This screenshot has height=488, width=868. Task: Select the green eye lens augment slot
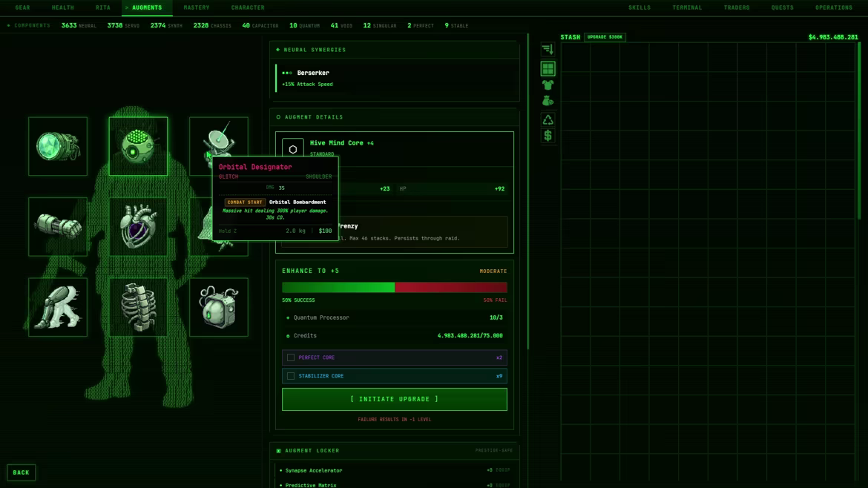58,146
